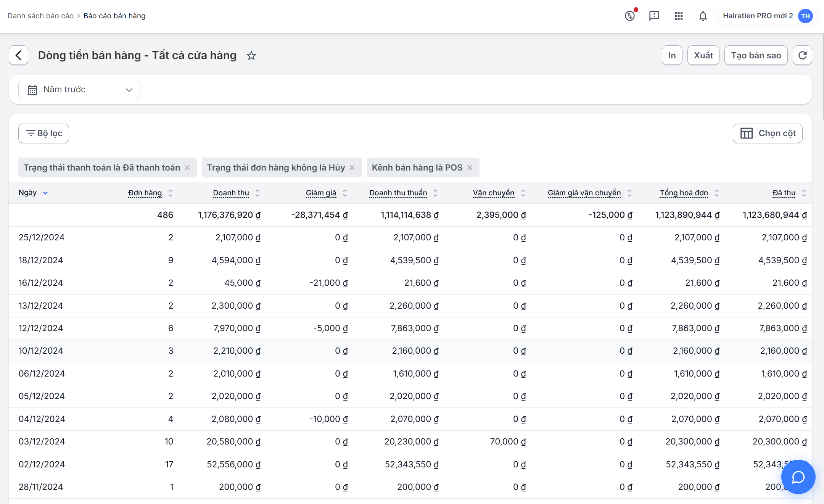The width and height of the screenshot is (824, 504).
Task: Click the sync status clock icon
Action: tap(630, 16)
